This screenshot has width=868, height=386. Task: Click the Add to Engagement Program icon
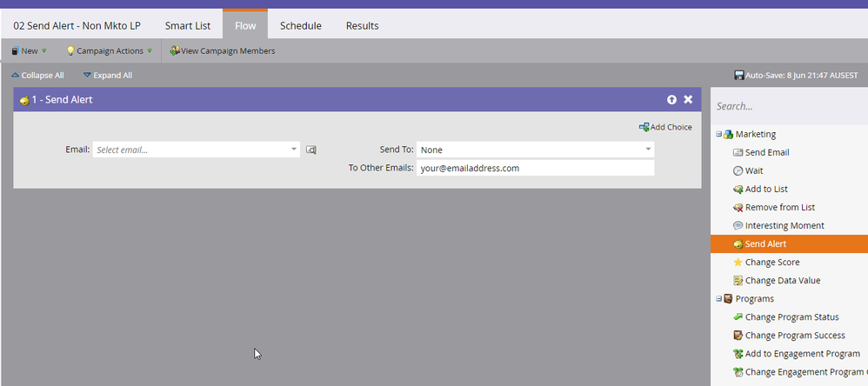click(738, 353)
